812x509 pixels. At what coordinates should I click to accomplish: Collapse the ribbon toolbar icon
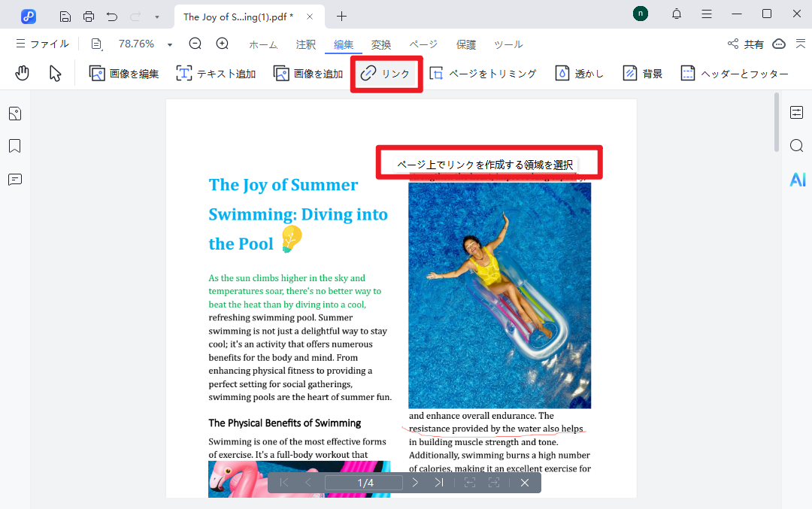[x=801, y=44]
